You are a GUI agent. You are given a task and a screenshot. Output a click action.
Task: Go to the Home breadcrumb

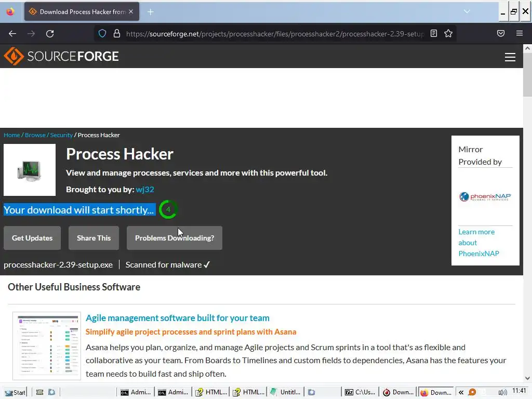[x=12, y=135]
